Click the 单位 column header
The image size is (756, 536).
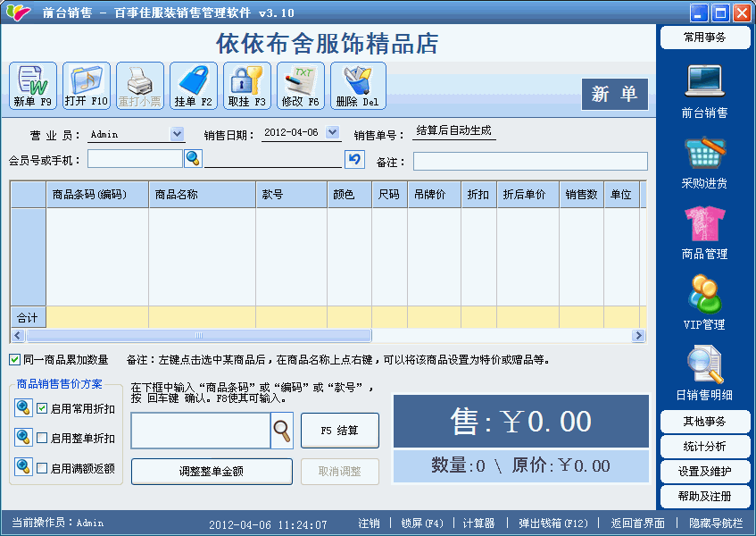[x=622, y=195]
